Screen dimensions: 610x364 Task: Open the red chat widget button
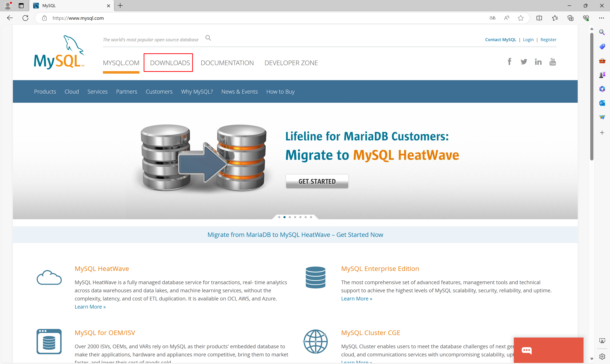[x=548, y=350]
